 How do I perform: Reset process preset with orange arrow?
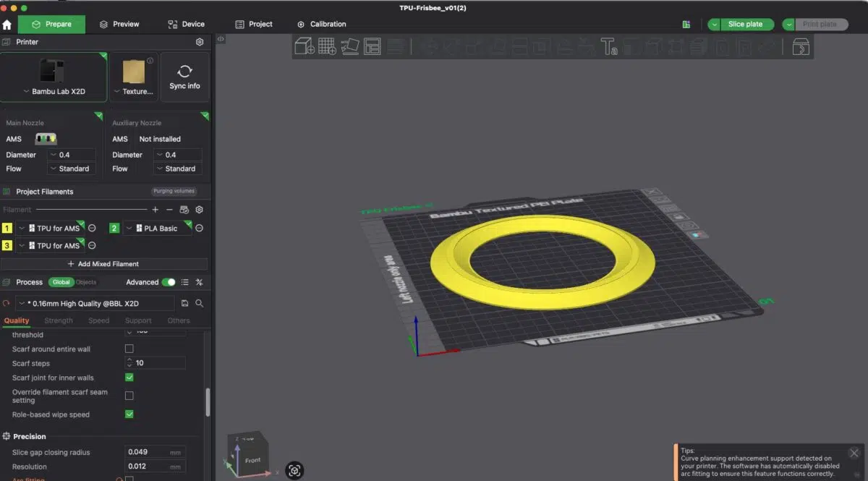(x=7, y=304)
